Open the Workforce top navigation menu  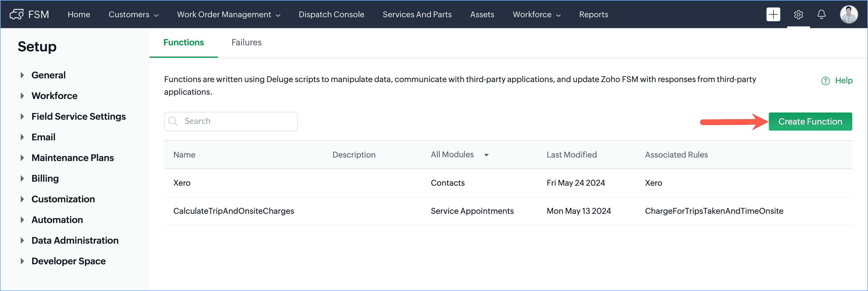536,15
